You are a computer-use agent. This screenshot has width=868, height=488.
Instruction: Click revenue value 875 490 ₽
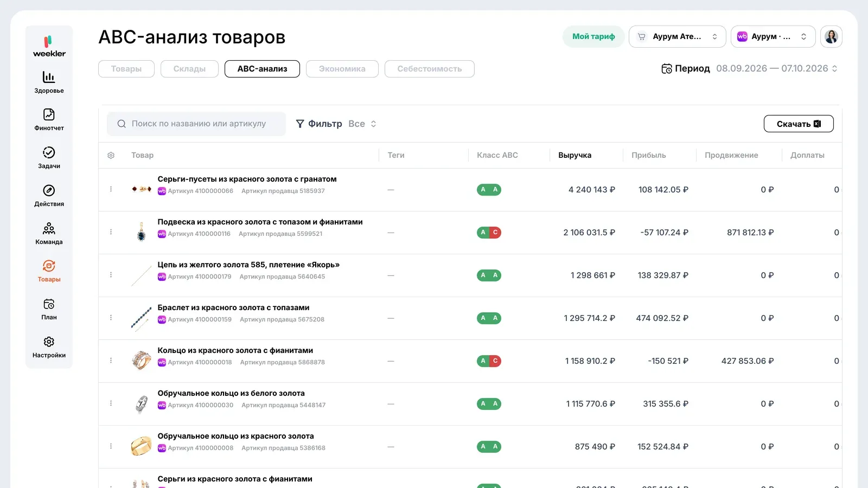click(595, 447)
